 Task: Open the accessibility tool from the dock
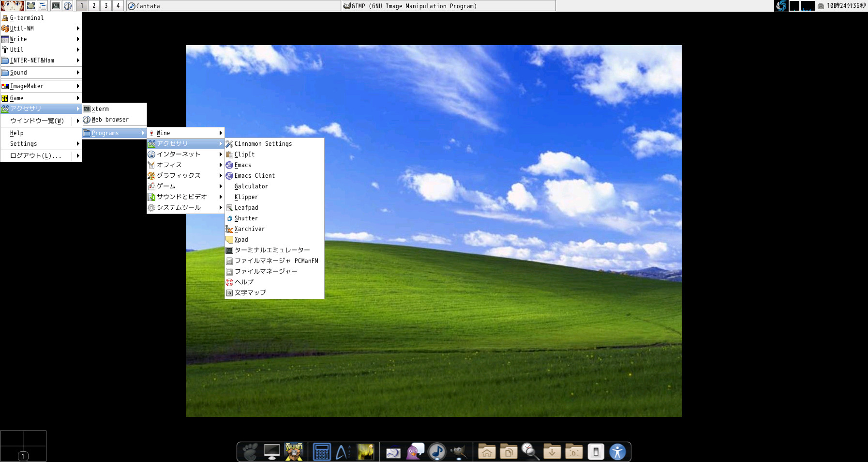[618, 451]
